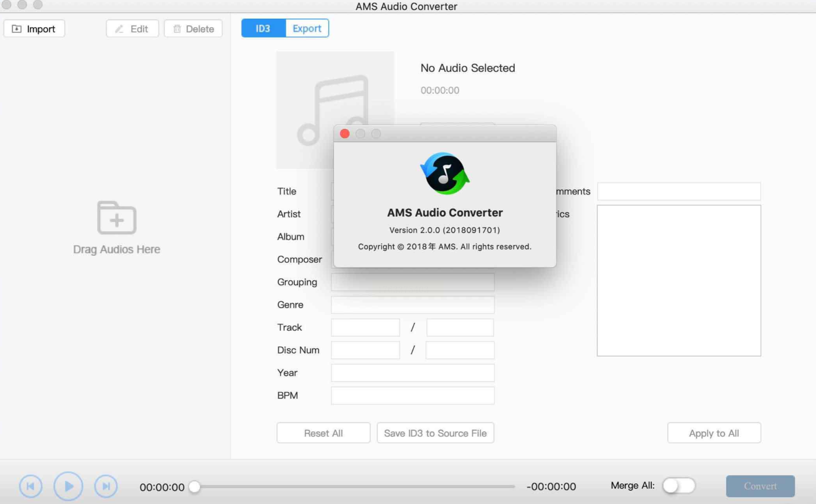Click the folder-plus Drag Audios icon
This screenshot has height=504, width=816.
click(x=117, y=217)
